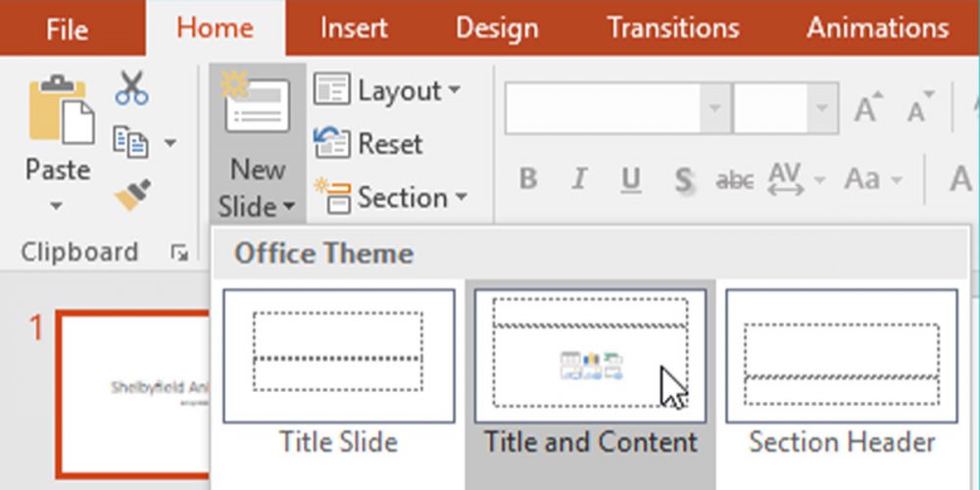This screenshot has width=980, height=490.
Task: Click the Reset button
Action: click(x=368, y=144)
